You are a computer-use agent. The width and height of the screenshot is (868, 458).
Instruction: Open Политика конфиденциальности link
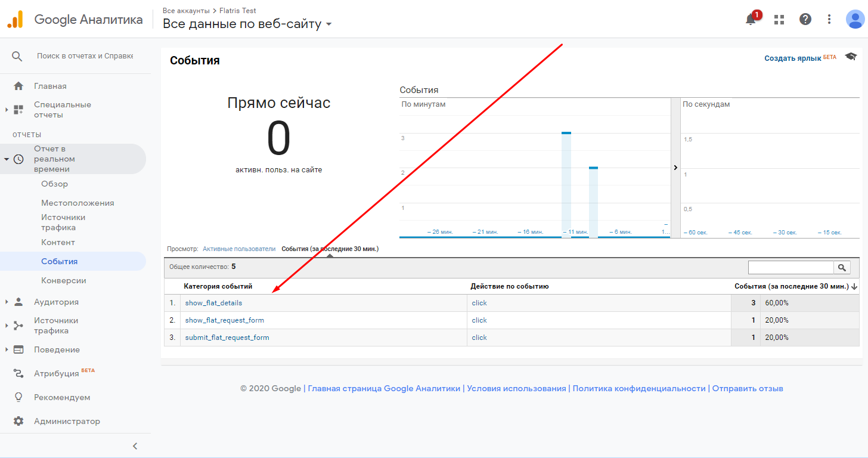(639, 388)
